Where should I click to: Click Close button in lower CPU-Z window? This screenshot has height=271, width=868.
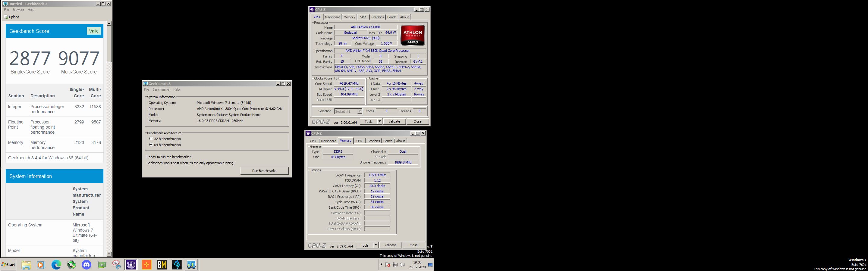tap(414, 245)
